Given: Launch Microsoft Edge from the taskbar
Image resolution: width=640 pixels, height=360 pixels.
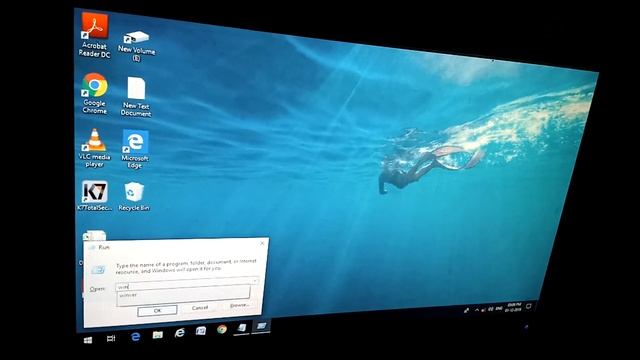Looking at the screenshot, I should (x=136, y=337).
